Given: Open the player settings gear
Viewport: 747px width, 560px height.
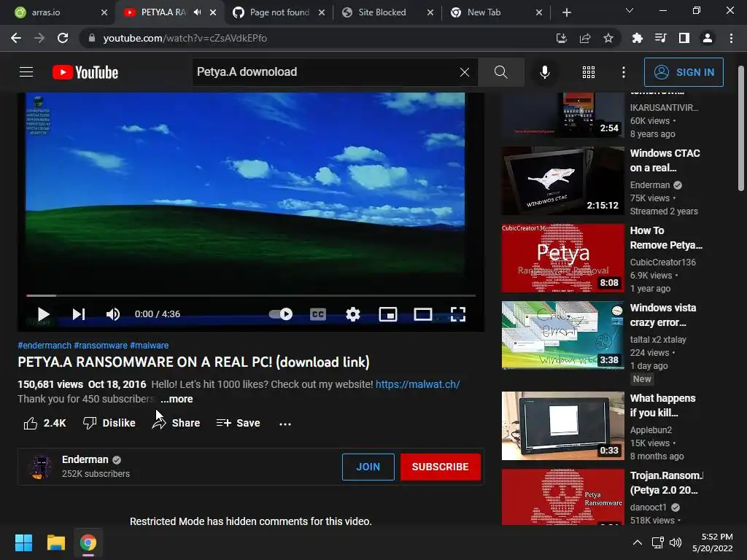Looking at the screenshot, I should tap(353, 314).
